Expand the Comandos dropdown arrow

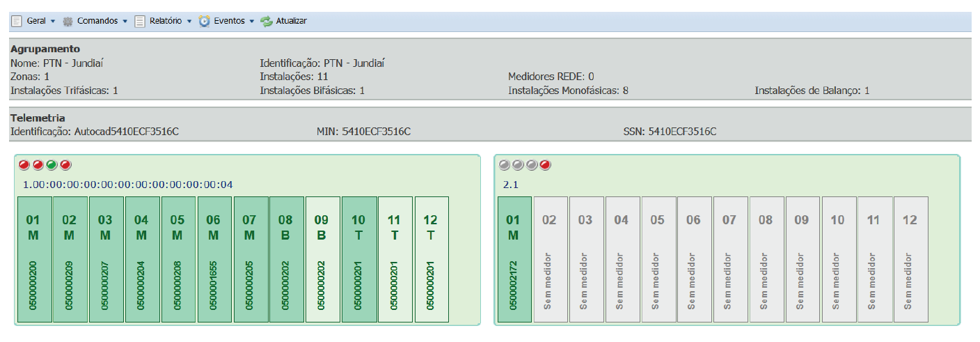click(x=125, y=22)
